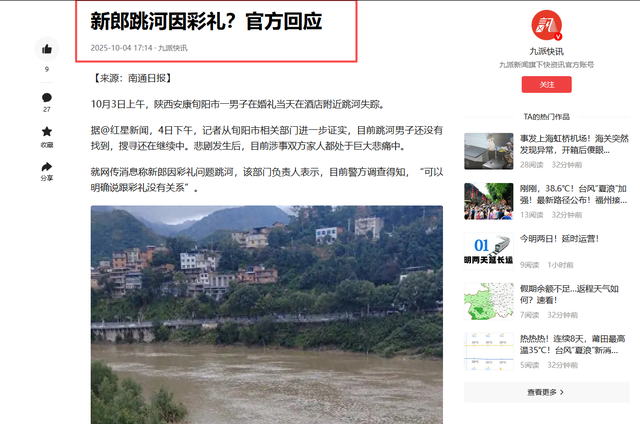640x424 pixels.
Task: Open the 九派快讯 account name link
Action: (547, 51)
